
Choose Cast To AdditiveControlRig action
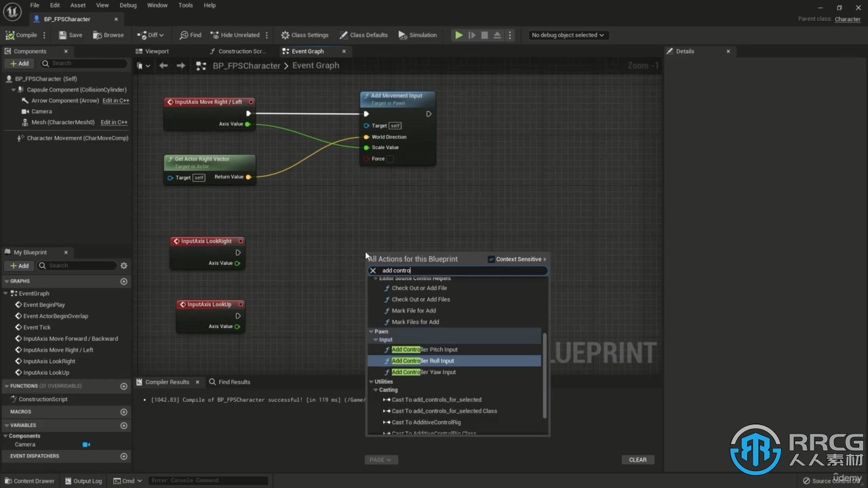(426, 422)
